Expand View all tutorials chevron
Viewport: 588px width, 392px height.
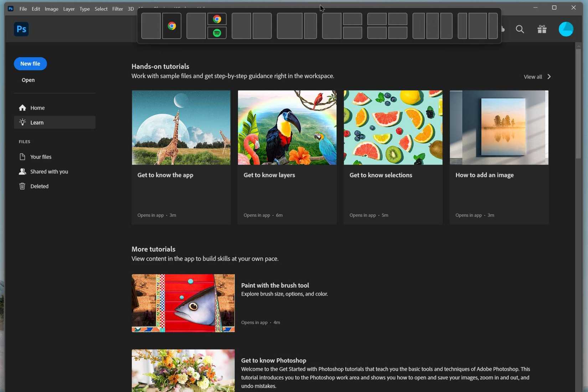(548, 77)
